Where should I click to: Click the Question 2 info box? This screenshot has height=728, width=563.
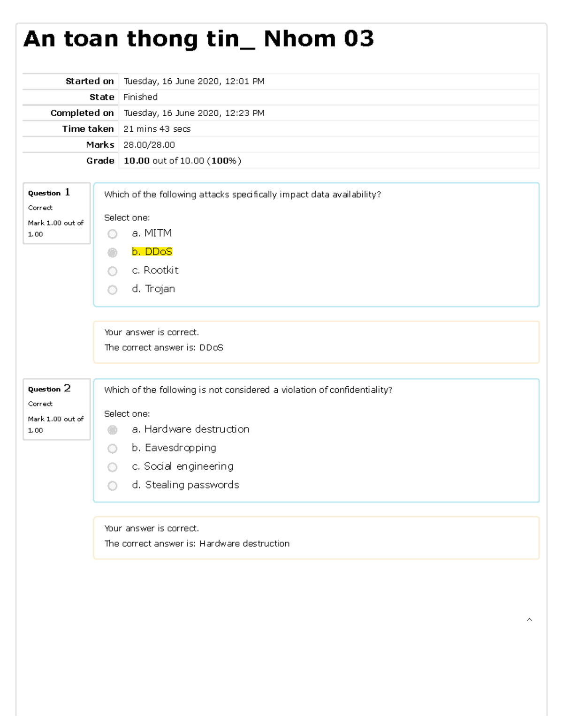56,409
